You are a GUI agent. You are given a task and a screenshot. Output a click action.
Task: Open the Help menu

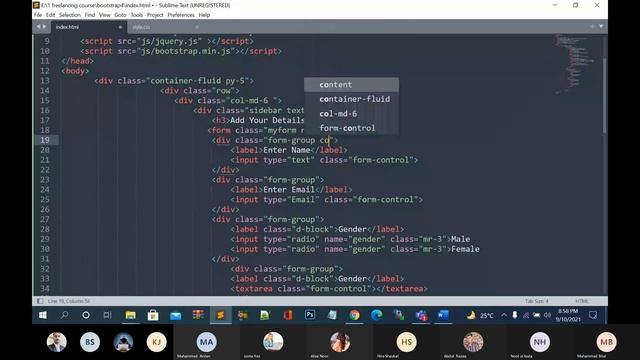coord(204,15)
